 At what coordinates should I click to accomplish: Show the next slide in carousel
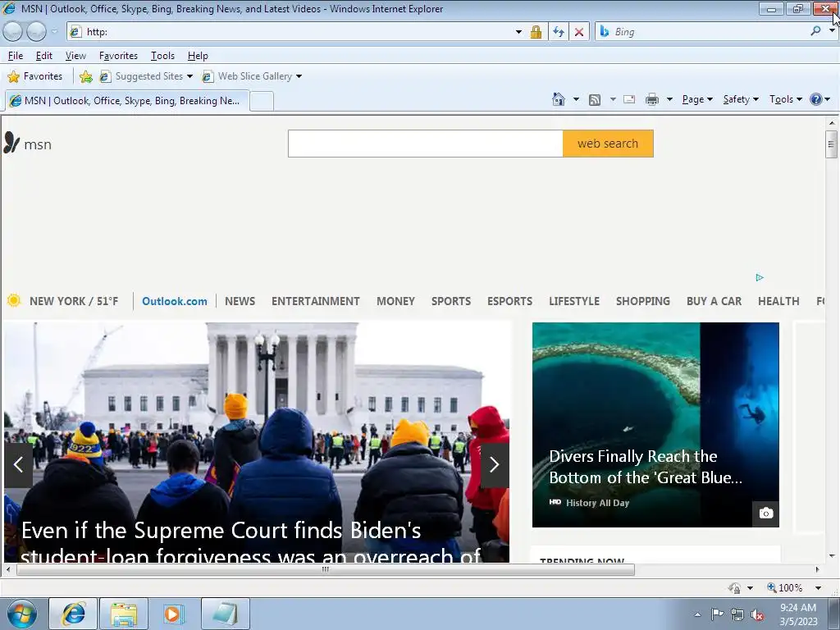tap(495, 464)
